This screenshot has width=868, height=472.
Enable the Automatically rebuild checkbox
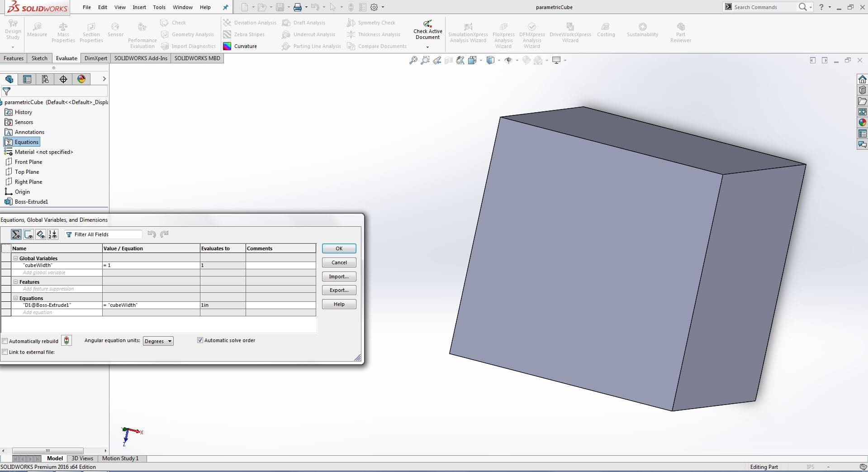point(5,341)
